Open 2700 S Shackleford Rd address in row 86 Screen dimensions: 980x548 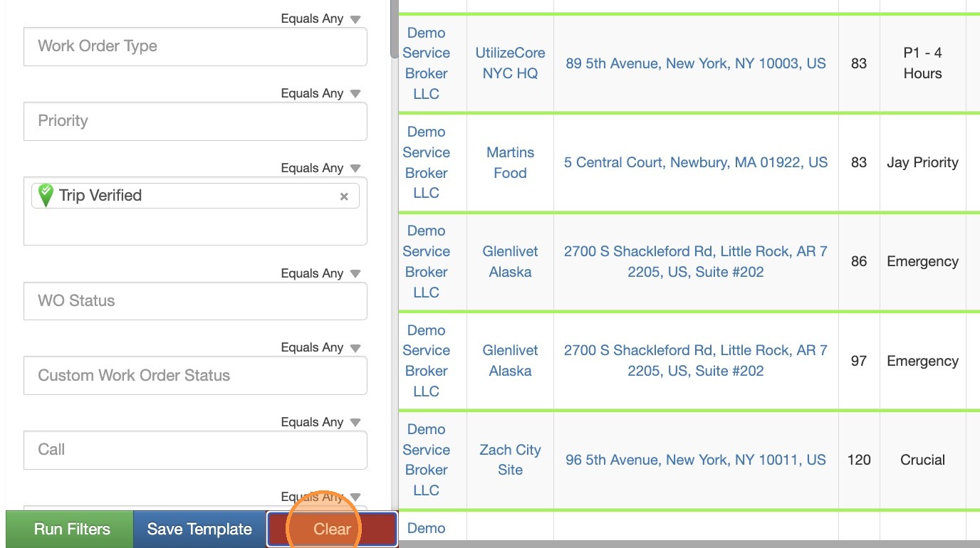pyautogui.click(x=696, y=261)
